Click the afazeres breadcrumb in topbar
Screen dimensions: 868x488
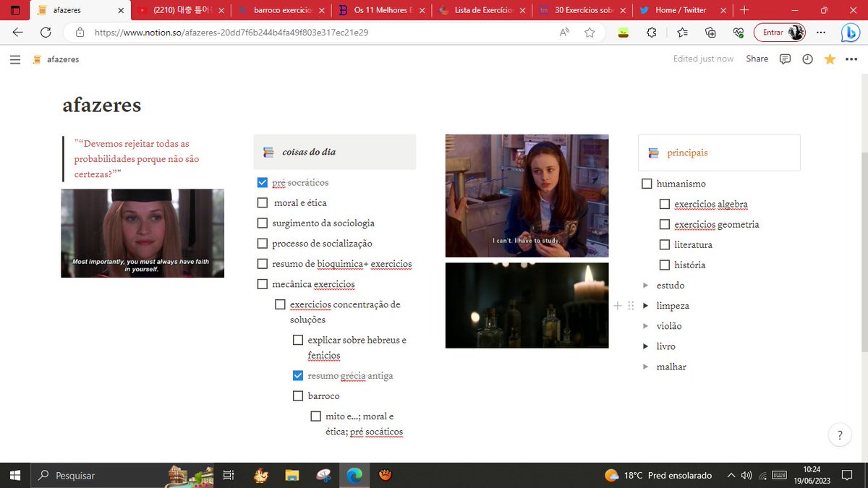56,59
